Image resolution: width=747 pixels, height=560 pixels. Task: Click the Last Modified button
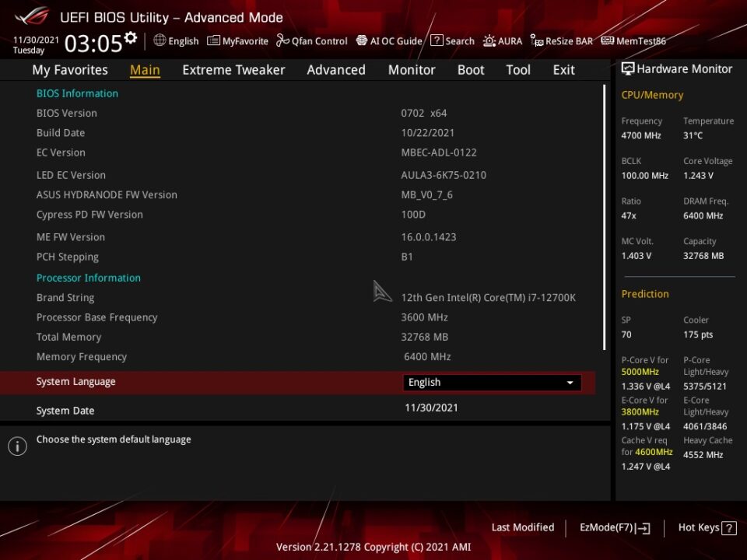pyautogui.click(x=523, y=527)
